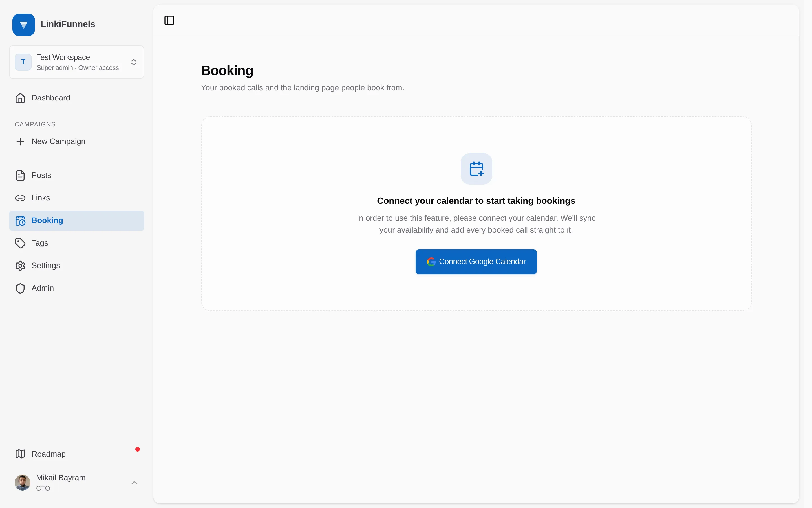The image size is (812, 508).
Task: Click the Settings gear icon
Action: pyautogui.click(x=20, y=266)
